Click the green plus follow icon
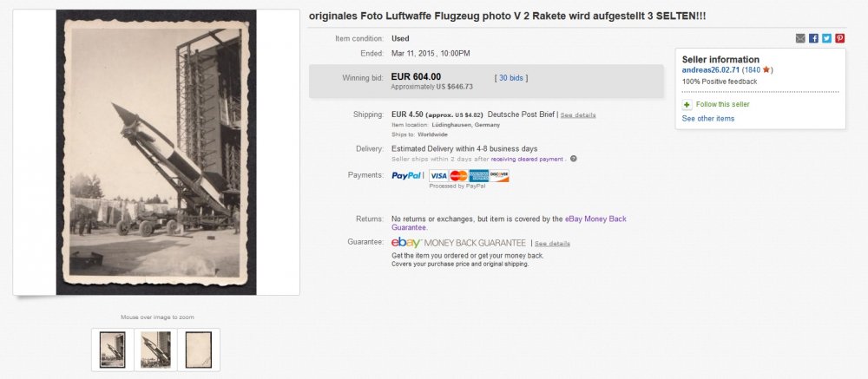This screenshot has width=868, height=379. [x=687, y=104]
